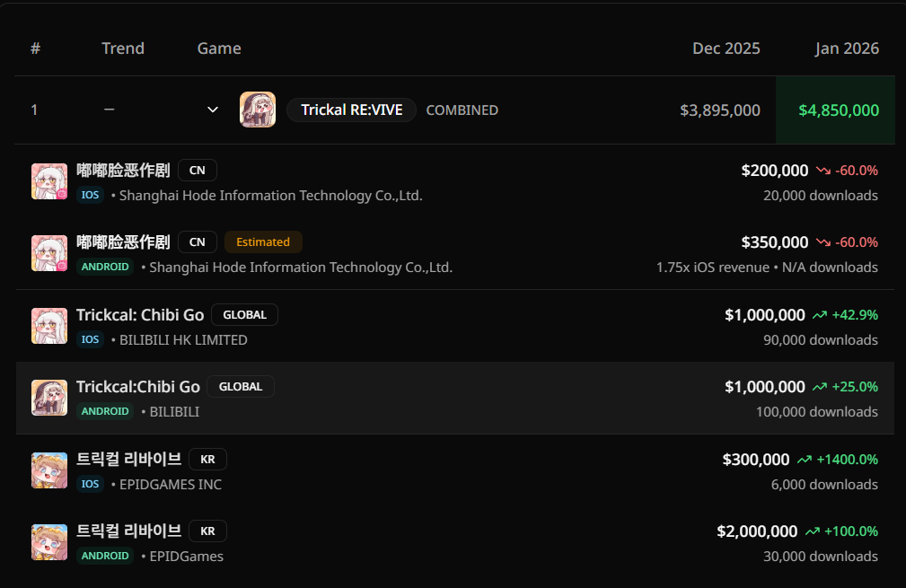Click the Trickcal:Chibi Go Android title

(x=138, y=386)
